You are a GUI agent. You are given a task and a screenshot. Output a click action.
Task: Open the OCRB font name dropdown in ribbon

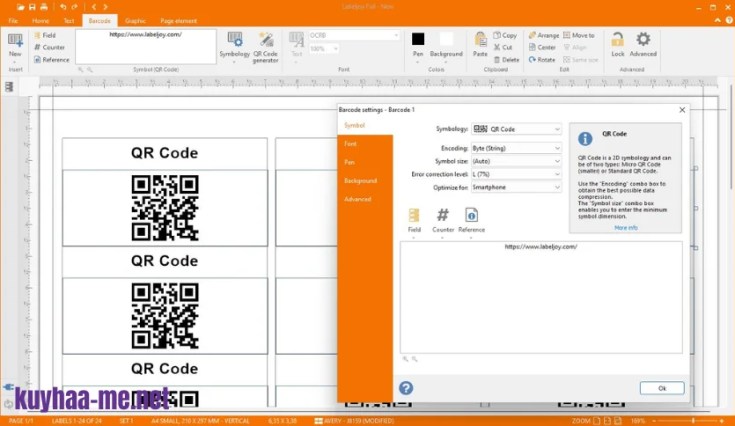(354, 36)
